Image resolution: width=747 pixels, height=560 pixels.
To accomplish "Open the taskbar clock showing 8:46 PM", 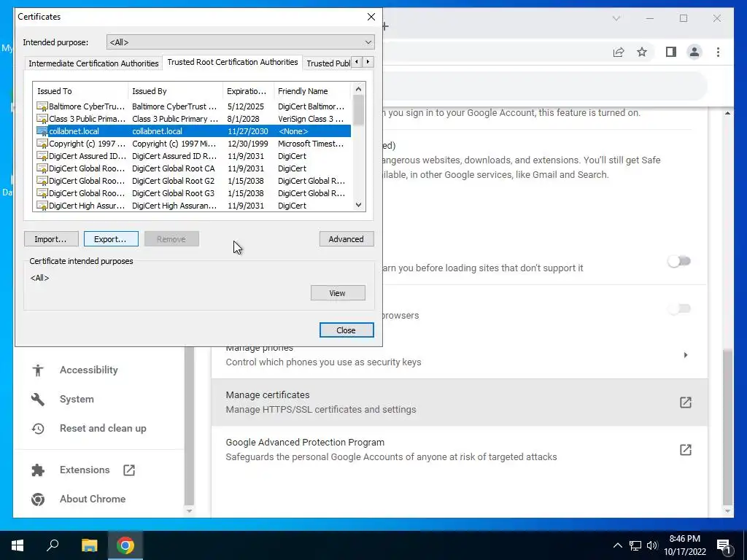I will (684, 545).
